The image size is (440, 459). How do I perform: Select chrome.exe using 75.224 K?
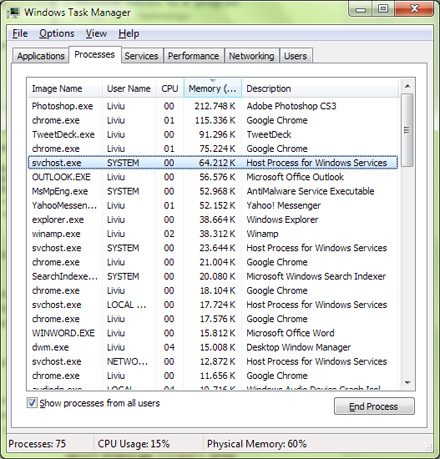pos(213,149)
